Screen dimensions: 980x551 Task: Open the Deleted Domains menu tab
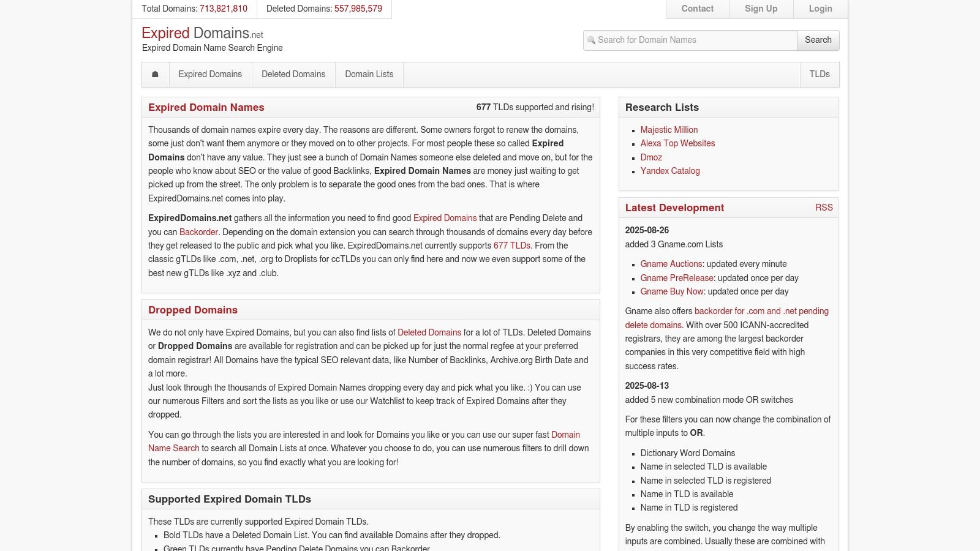293,74
